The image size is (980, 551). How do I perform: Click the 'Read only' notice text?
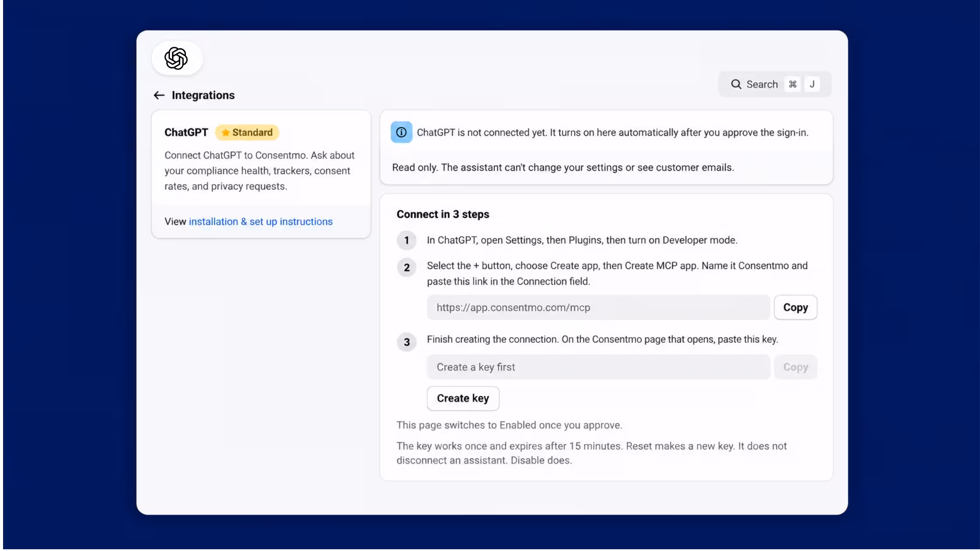tap(563, 167)
